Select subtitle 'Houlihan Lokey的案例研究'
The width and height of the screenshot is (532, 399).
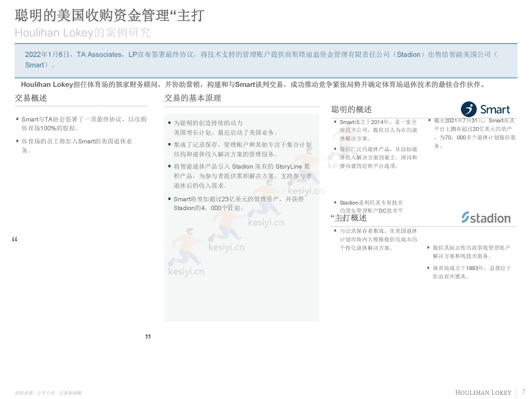click(82, 33)
